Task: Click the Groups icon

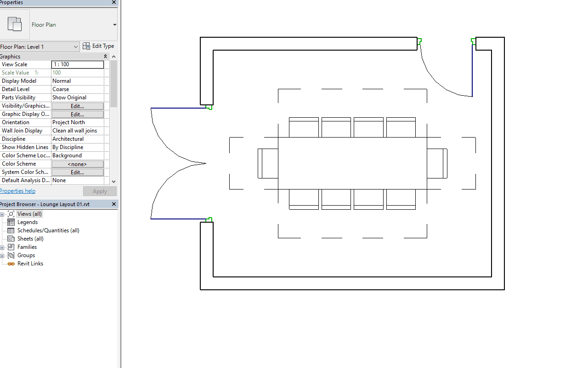Action: [x=10, y=255]
